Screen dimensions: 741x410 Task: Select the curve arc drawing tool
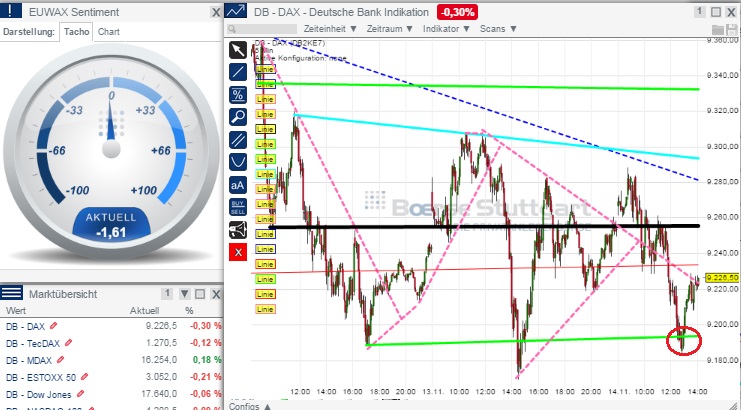[238, 162]
